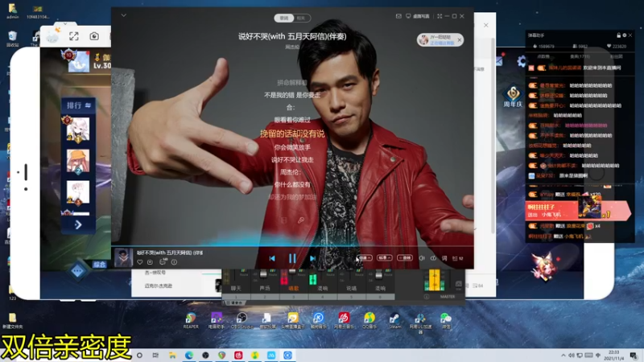Select the 歌词 lyrics tab
644x362 pixels.
click(284, 18)
